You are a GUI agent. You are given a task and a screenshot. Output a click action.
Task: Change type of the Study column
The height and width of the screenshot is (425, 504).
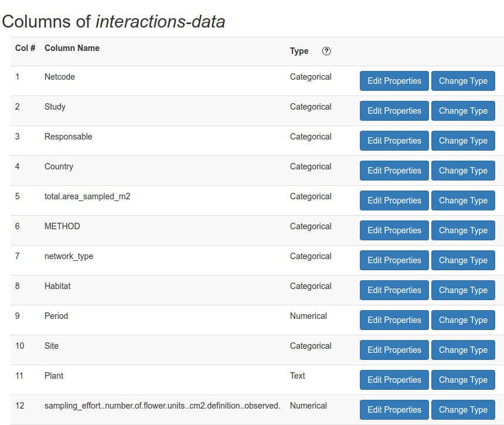coord(462,111)
